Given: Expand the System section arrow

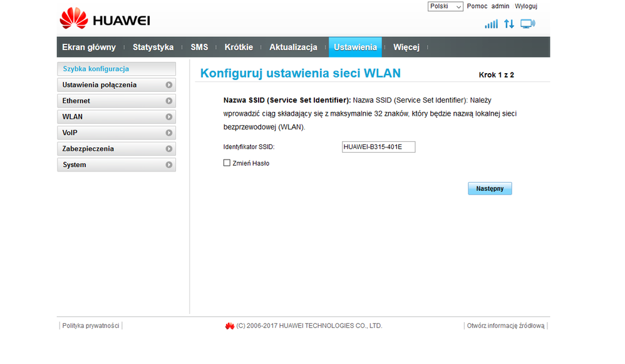Looking at the screenshot, I should click(x=169, y=164).
